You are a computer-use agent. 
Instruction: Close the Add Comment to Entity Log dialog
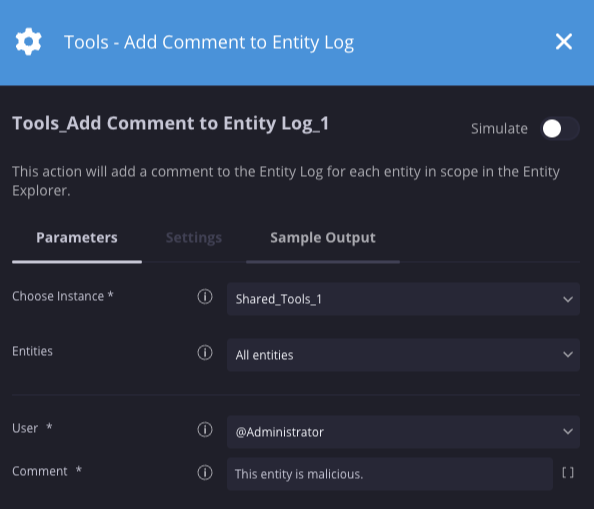click(564, 42)
